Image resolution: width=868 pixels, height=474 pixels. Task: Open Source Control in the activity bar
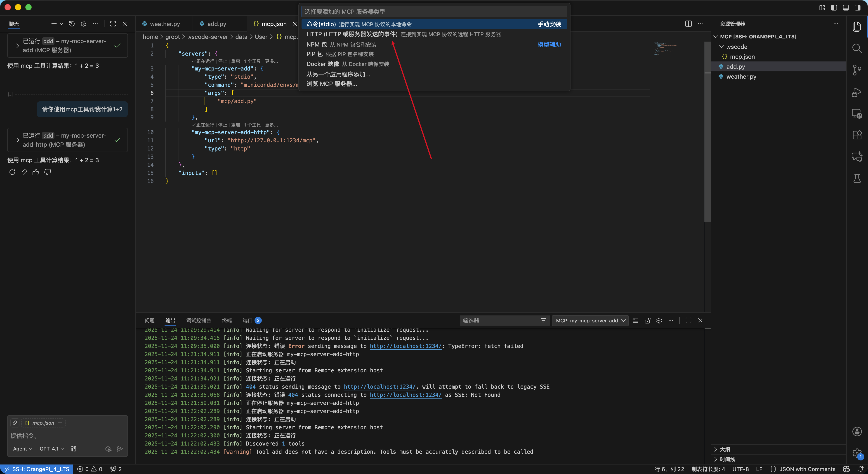pyautogui.click(x=856, y=70)
